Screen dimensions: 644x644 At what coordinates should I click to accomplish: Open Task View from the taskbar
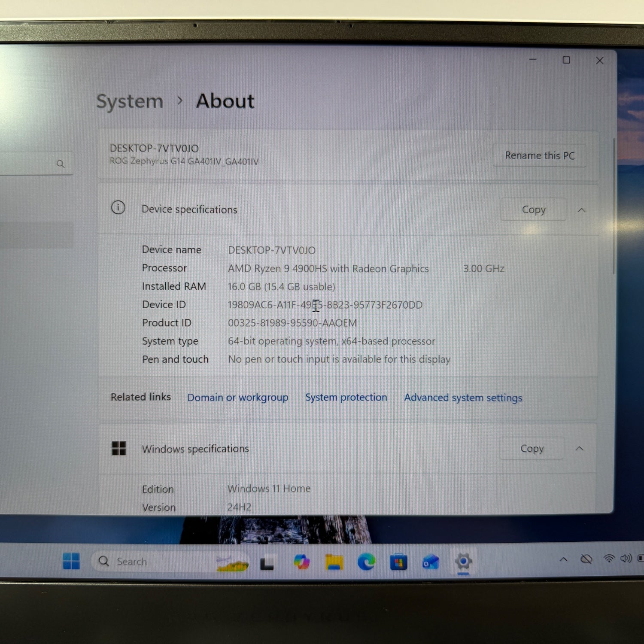click(x=267, y=562)
